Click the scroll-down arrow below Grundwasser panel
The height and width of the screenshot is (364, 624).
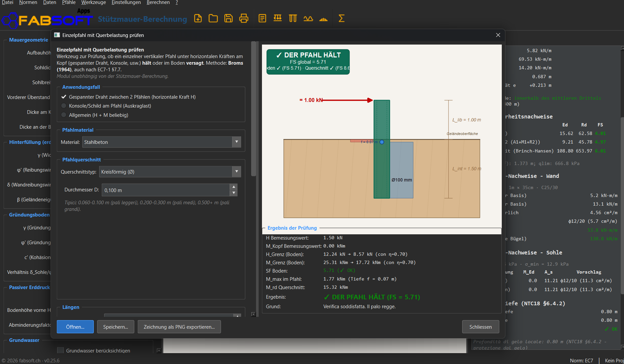click(159, 350)
